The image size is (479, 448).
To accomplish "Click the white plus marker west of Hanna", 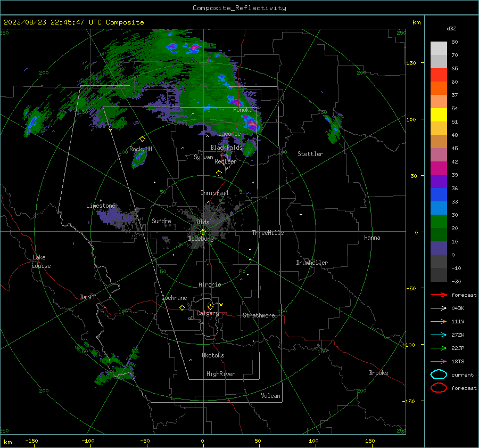I will click(301, 214).
